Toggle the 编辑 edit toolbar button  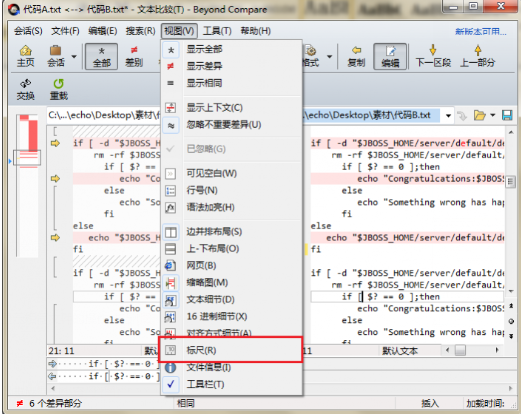click(x=390, y=56)
